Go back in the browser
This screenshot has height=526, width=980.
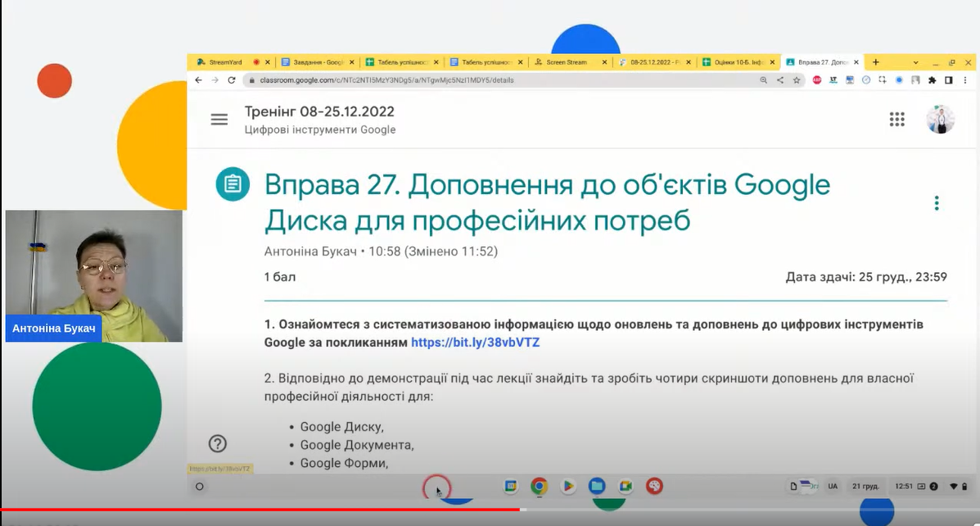[198, 80]
